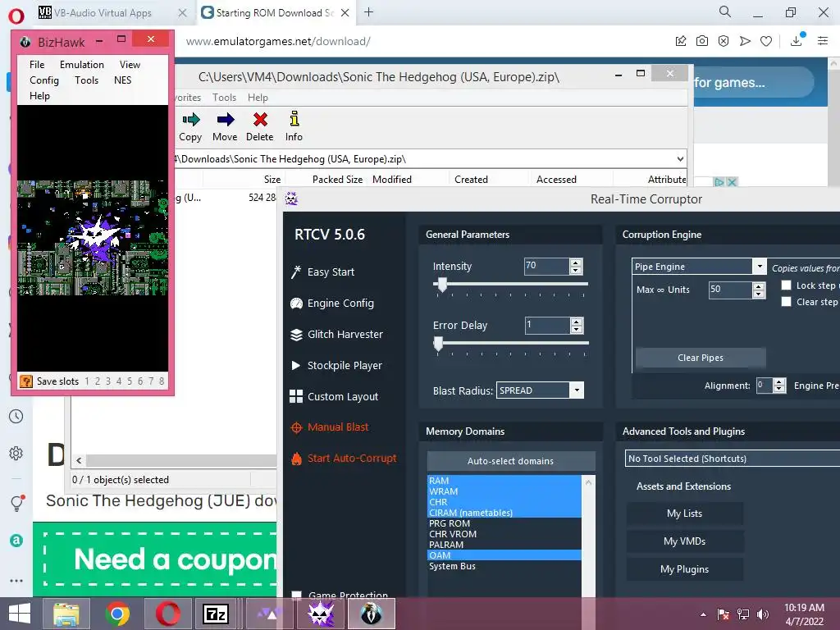Click Opera address bar URL
The width and height of the screenshot is (840, 630).
coord(278,41)
